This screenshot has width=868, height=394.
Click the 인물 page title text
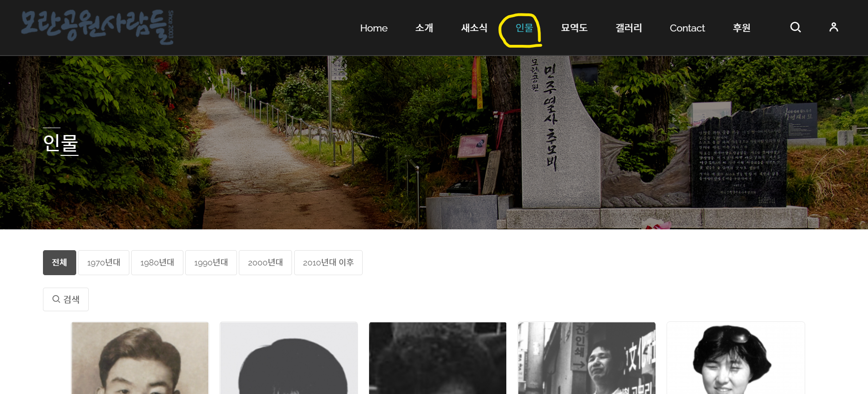click(x=61, y=143)
